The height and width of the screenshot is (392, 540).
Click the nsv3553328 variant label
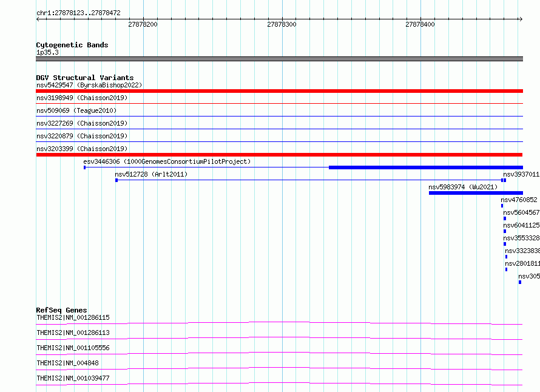pos(521,238)
